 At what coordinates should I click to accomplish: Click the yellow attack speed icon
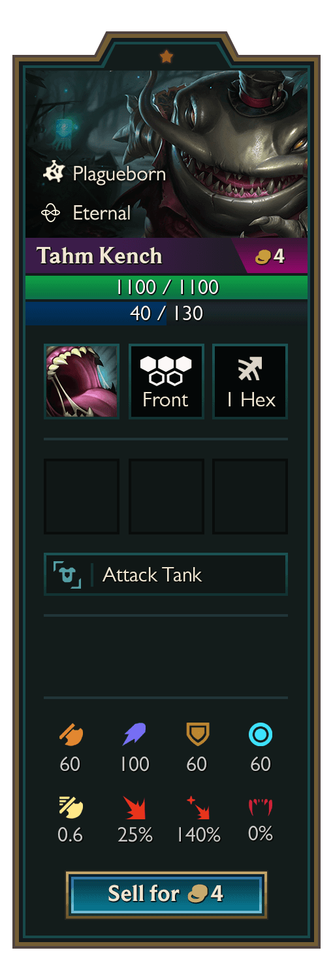(71, 808)
